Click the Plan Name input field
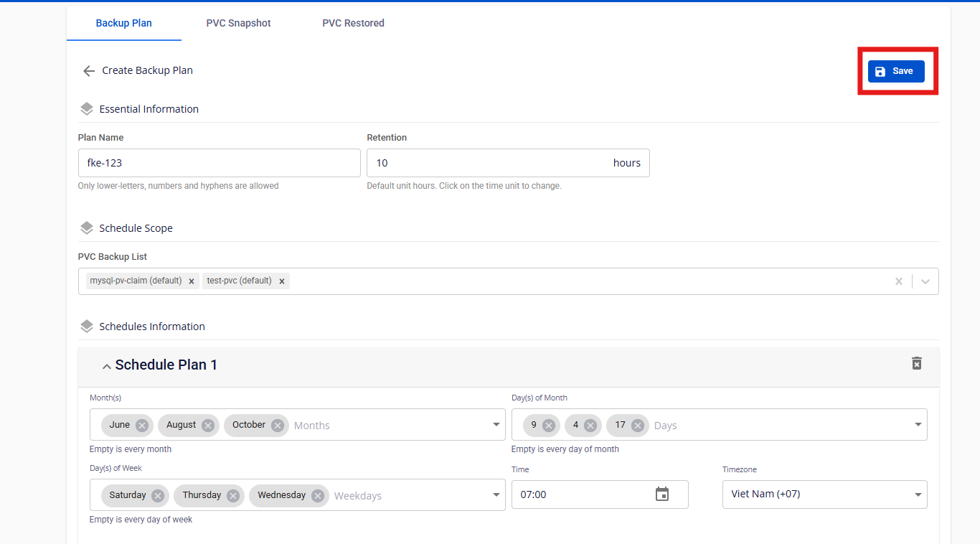Image resolution: width=980 pixels, height=544 pixels. coord(219,163)
